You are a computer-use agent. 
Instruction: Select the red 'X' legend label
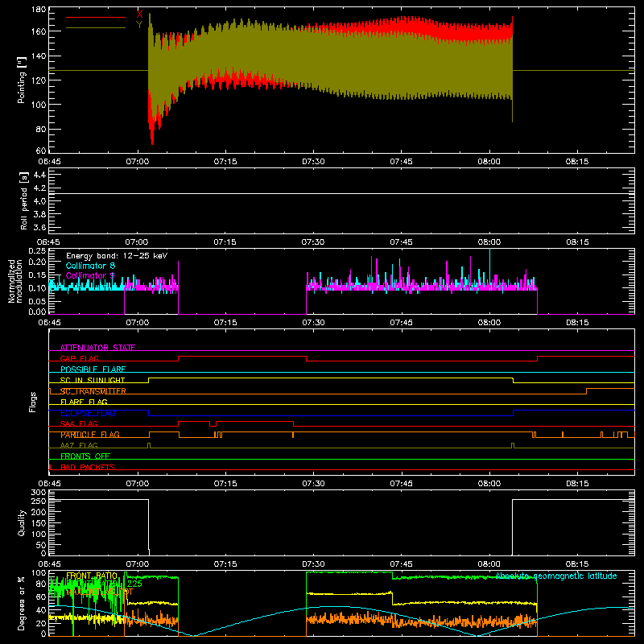tap(139, 14)
